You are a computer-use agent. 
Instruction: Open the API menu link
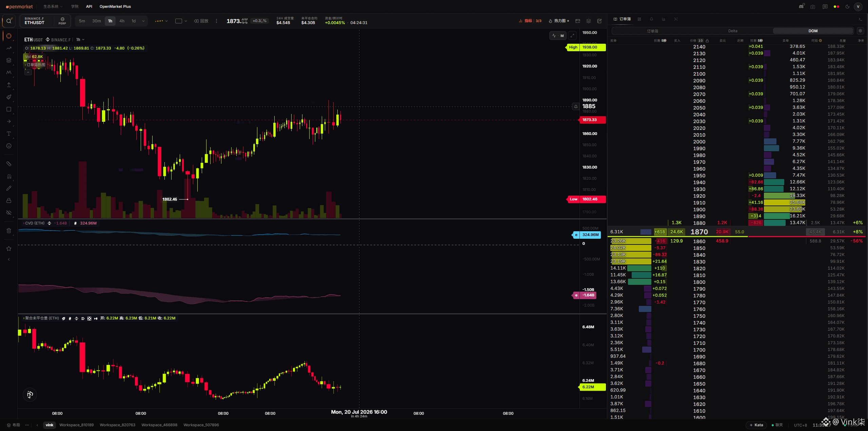(89, 6)
